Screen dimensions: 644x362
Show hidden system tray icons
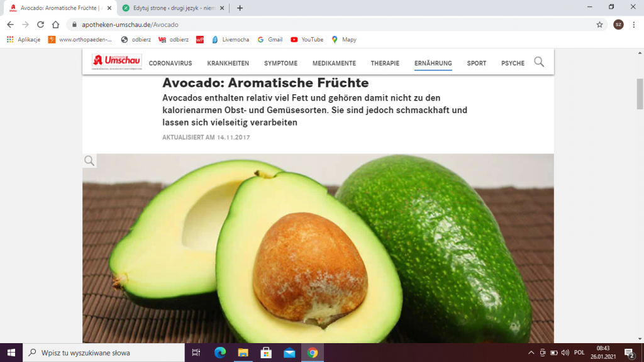[x=531, y=353]
